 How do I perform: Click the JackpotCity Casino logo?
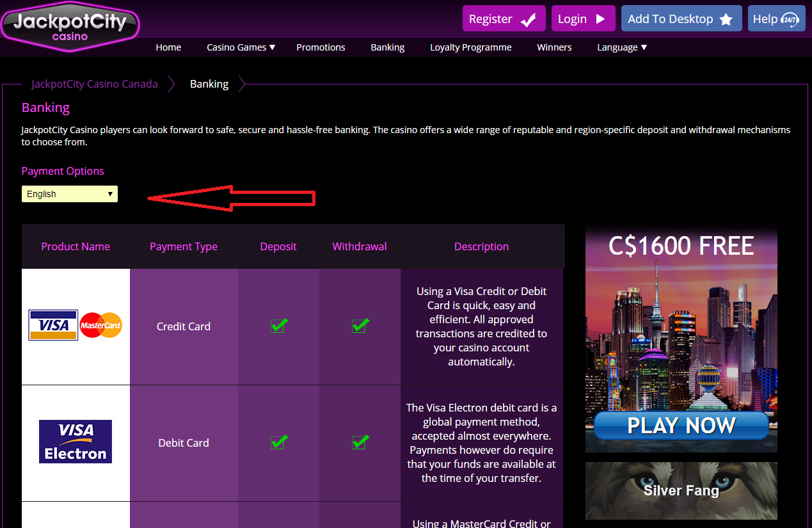coord(70,26)
